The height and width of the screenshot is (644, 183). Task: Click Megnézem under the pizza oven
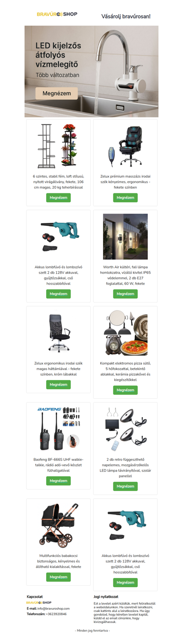125,390
